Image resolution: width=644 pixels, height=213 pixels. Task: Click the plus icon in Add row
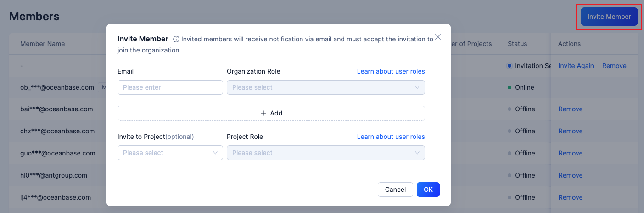pos(263,113)
